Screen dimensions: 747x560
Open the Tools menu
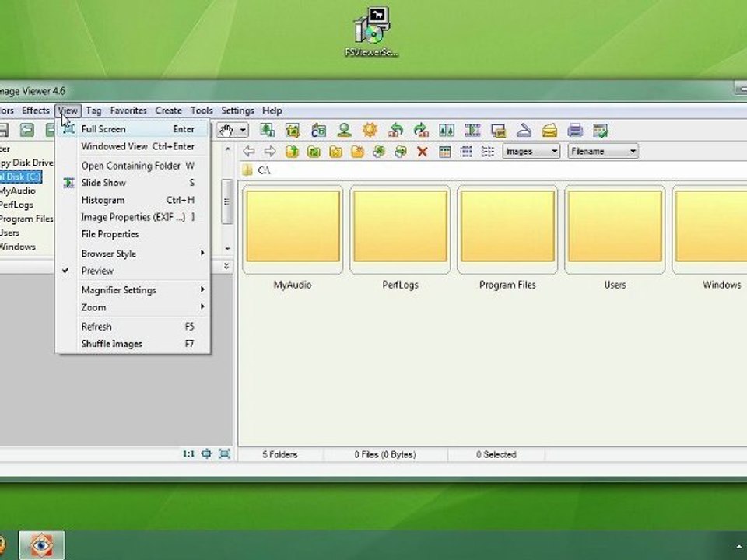pyautogui.click(x=202, y=110)
